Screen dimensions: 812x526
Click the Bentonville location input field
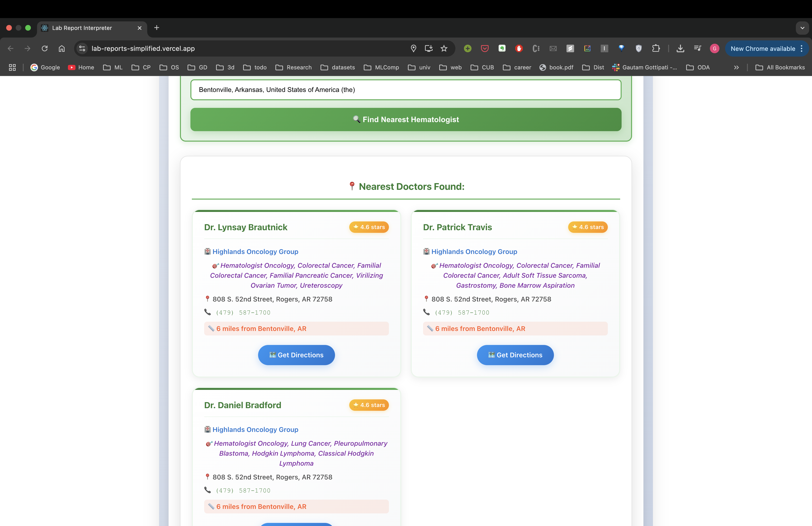click(x=406, y=90)
